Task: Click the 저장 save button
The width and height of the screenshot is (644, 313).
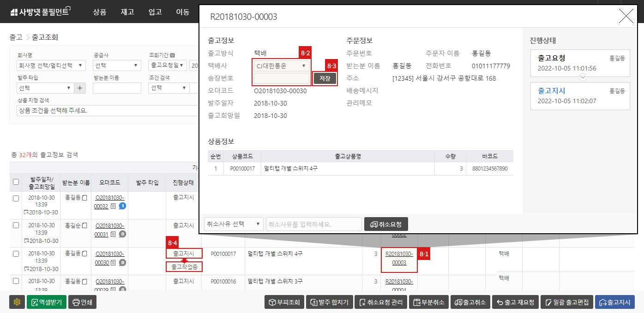Action: pyautogui.click(x=325, y=78)
